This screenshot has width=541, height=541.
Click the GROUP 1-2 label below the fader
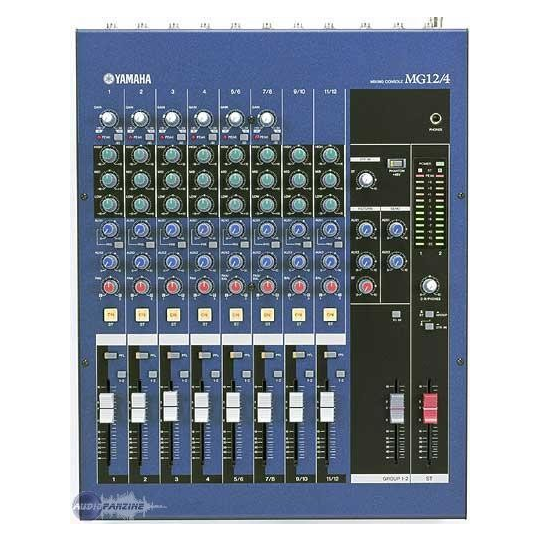pos(395,479)
